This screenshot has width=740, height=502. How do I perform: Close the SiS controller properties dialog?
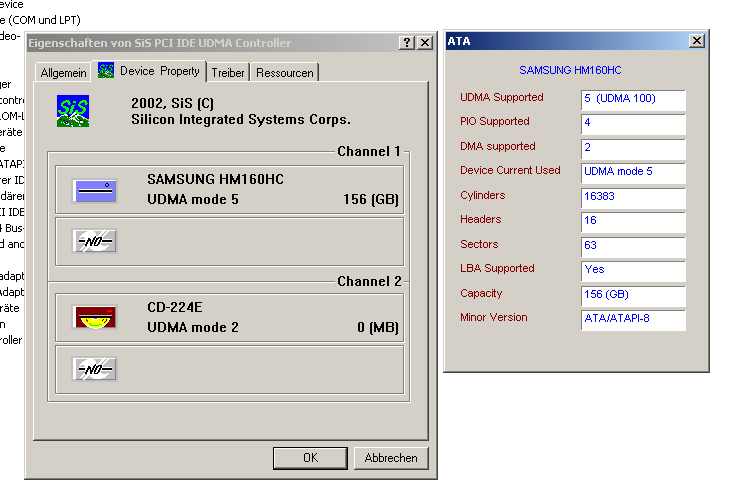pos(425,42)
